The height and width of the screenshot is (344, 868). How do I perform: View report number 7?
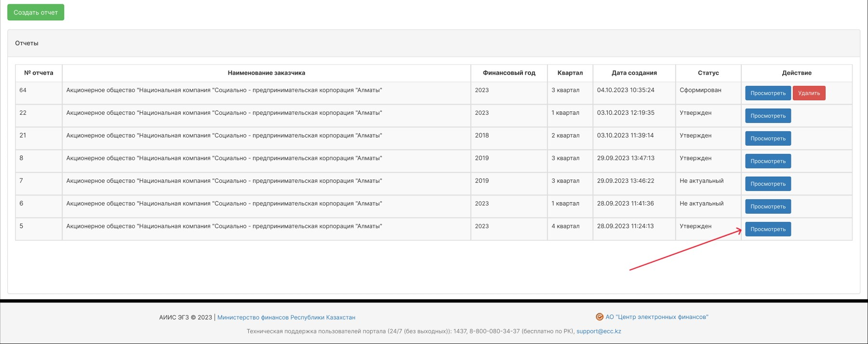point(768,184)
